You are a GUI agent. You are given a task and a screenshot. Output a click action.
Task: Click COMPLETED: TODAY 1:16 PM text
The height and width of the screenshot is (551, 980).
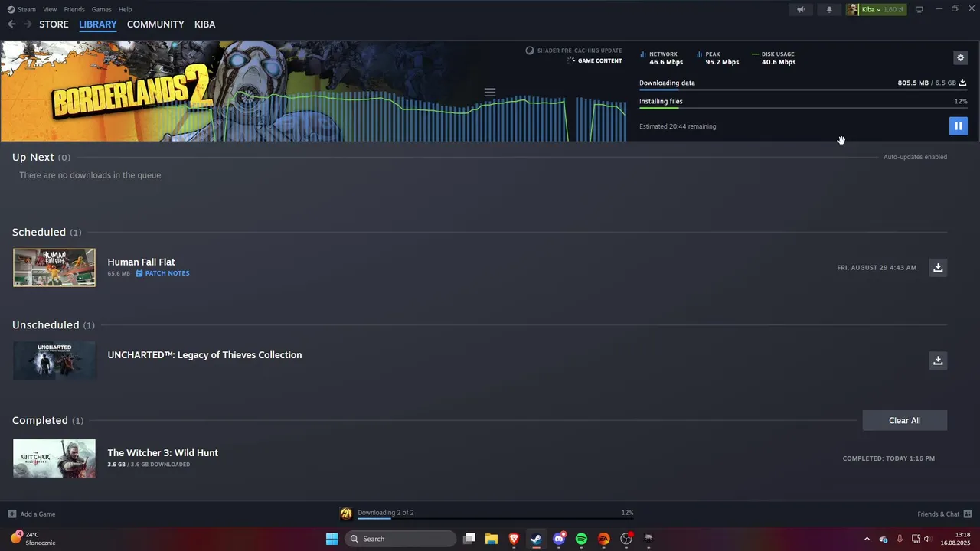click(x=888, y=458)
